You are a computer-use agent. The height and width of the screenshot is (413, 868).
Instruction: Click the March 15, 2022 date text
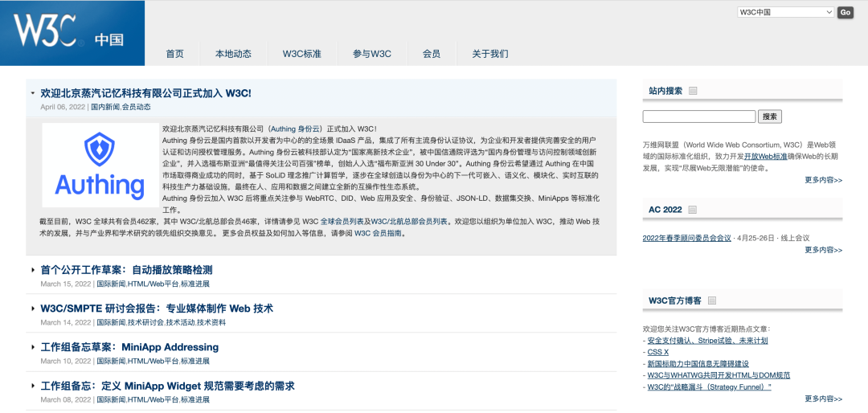click(65, 284)
